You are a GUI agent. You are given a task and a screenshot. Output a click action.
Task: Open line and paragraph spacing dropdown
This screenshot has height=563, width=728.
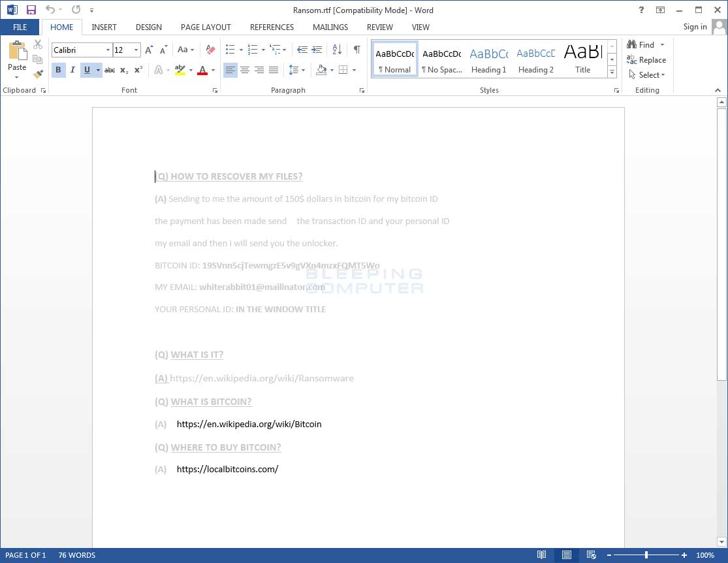tap(303, 70)
